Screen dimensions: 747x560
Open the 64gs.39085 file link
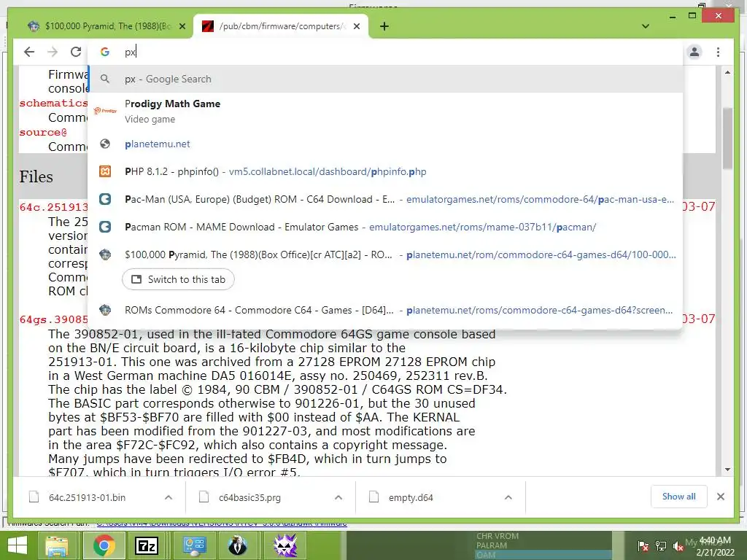(x=54, y=319)
